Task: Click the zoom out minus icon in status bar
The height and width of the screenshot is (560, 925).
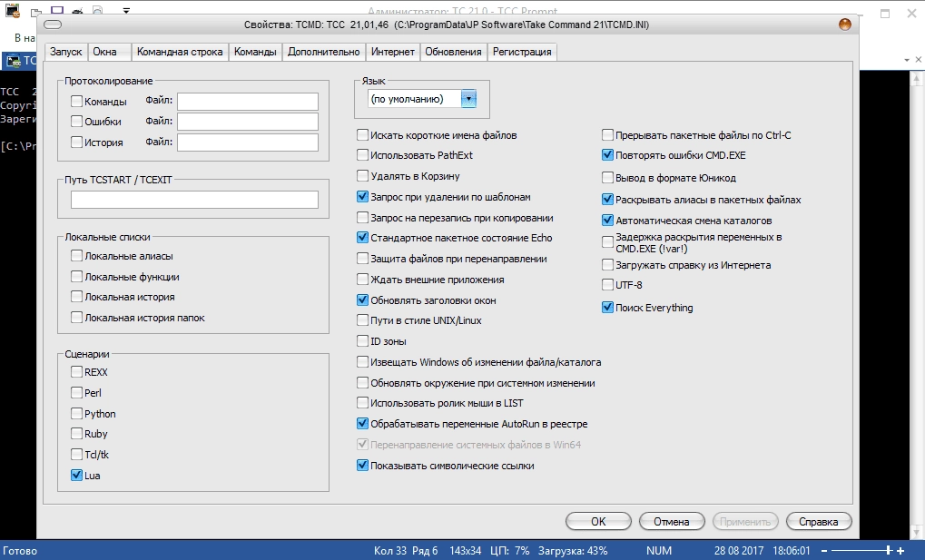Action: pos(824,551)
